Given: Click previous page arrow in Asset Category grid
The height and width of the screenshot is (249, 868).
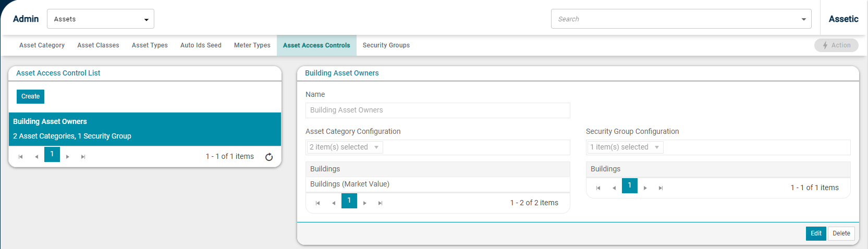Looking at the screenshot, I should (x=334, y=203).
